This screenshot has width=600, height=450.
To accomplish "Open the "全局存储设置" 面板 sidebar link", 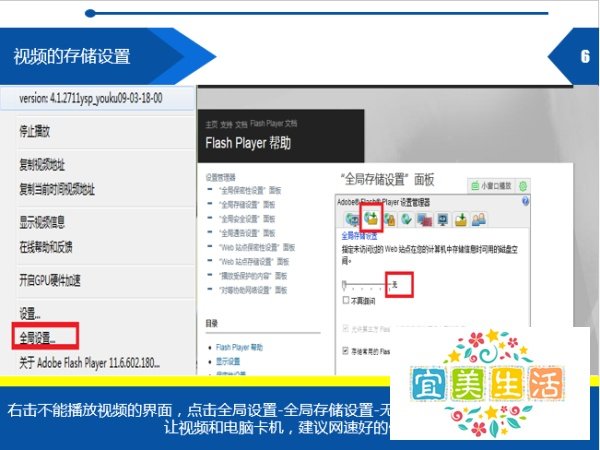I will (x=247, y=205).
